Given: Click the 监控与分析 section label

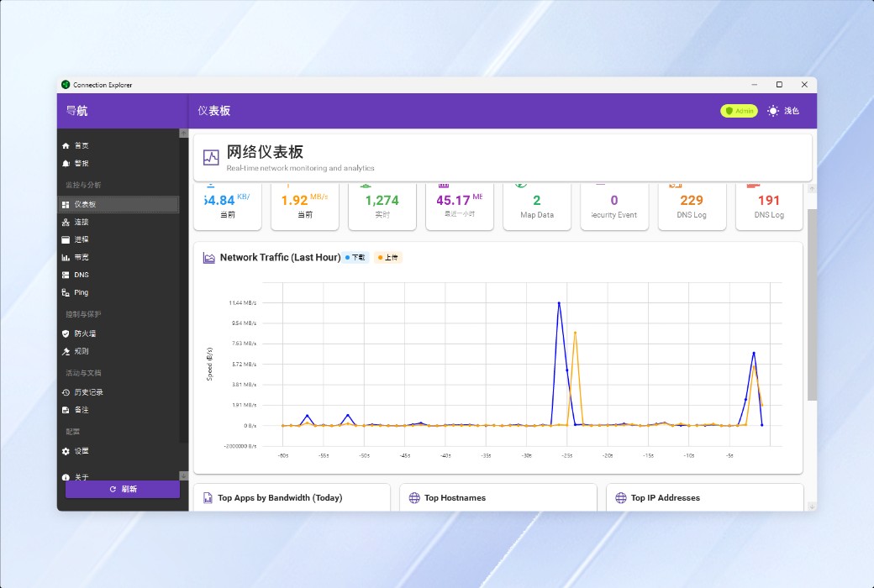Looking at the screenshot, I should [x=83, y=185].
